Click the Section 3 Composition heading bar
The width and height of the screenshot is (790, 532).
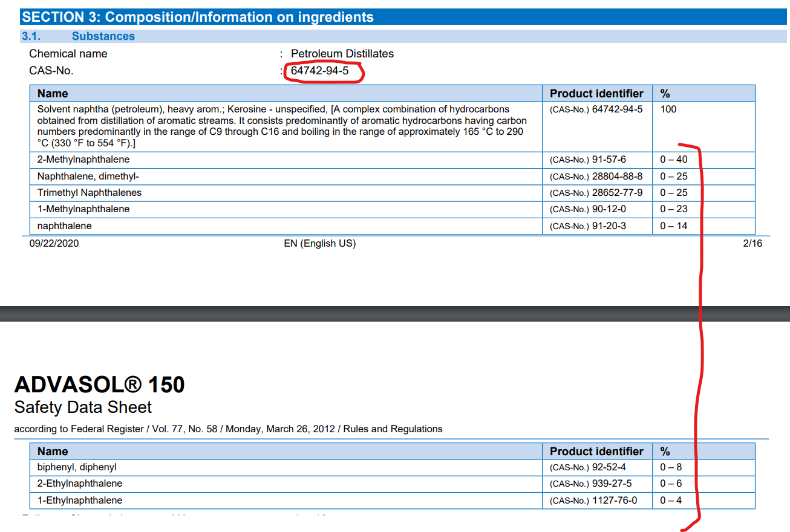(198, 17)
